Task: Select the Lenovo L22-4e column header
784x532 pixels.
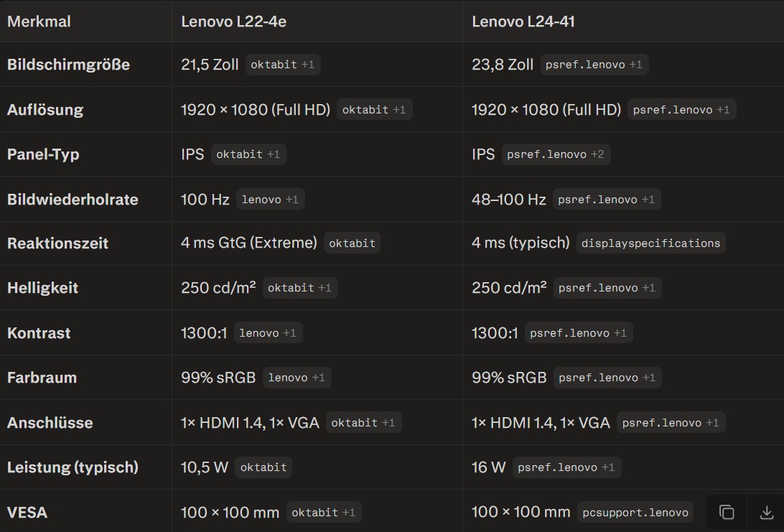Action: coord(233,22)
